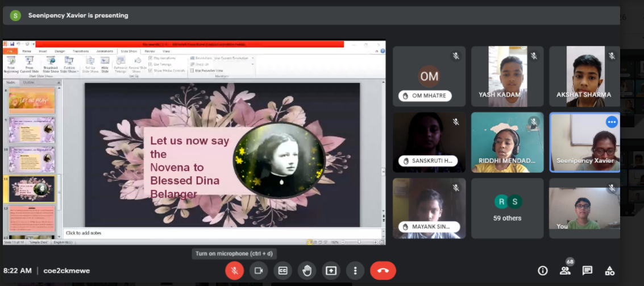Unmute the microphone in the call bar
Viewport: 644px width, 286px height.
(x=234, y=271)
